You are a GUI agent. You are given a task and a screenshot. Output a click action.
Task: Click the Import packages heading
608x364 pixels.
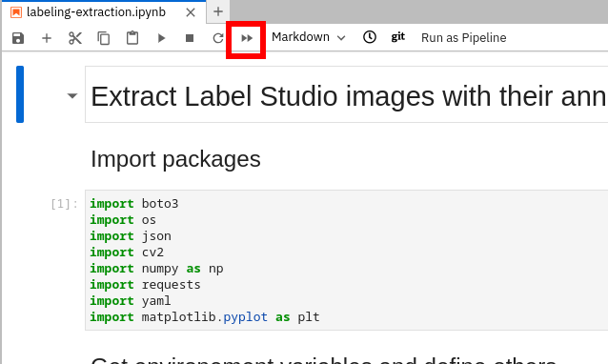(175, 159)
